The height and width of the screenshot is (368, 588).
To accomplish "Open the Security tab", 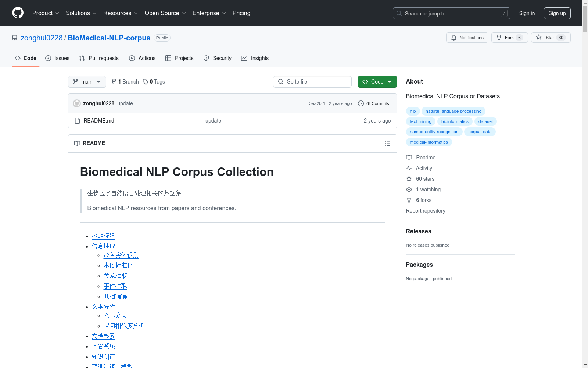I will click(x=218, y=58).
